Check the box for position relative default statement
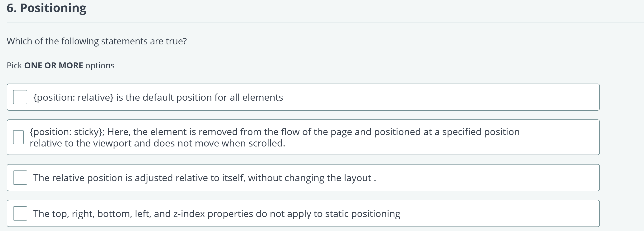This screenshot has height=231, width=644. (20, 97)
